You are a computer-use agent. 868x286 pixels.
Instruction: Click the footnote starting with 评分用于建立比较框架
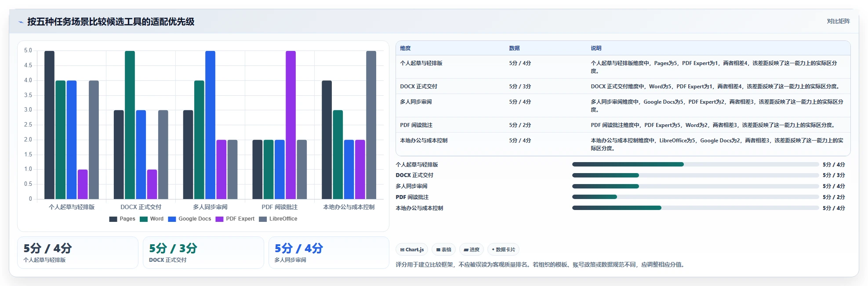pyautogui.click(x=541, y=264)
